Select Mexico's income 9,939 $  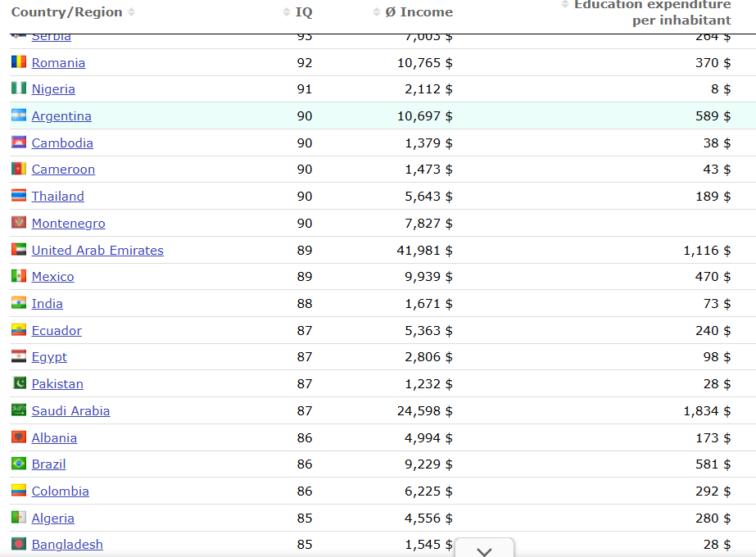[x=428, y=277]
